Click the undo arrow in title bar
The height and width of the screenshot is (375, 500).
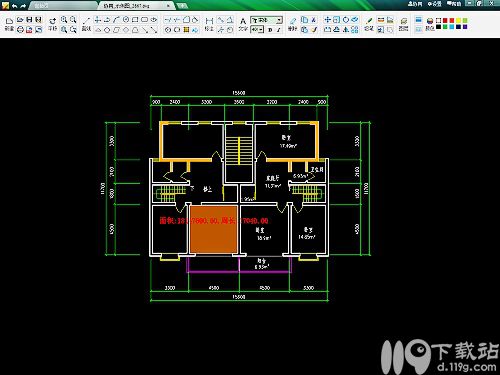tap(14, 5)
